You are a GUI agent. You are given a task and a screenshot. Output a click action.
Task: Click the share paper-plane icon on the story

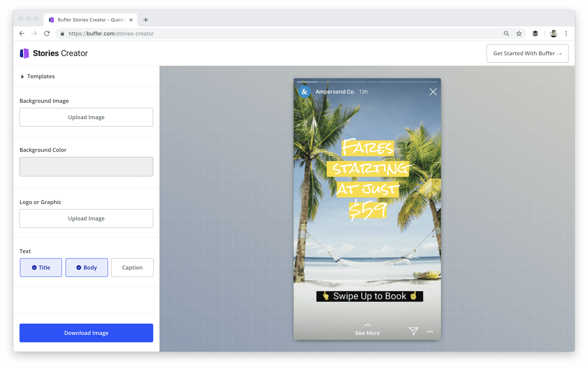pyautogui.click(x=414, y=331)
